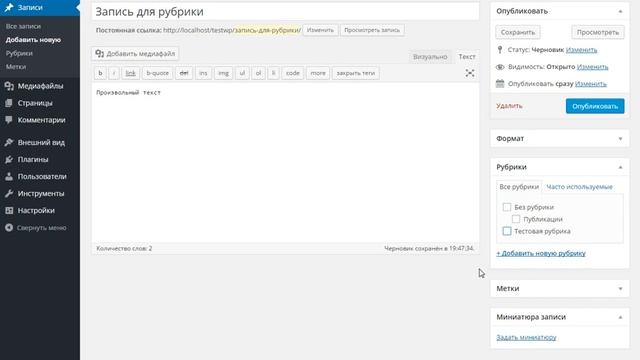The image size is (640, 360).
Task: Click the Пользователи user icon
Action: click(9, 177)
